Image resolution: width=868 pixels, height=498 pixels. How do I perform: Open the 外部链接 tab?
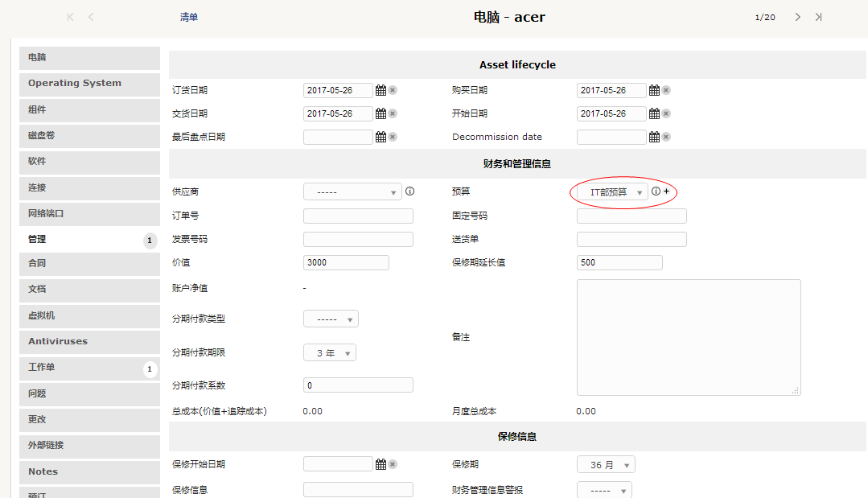89,446
